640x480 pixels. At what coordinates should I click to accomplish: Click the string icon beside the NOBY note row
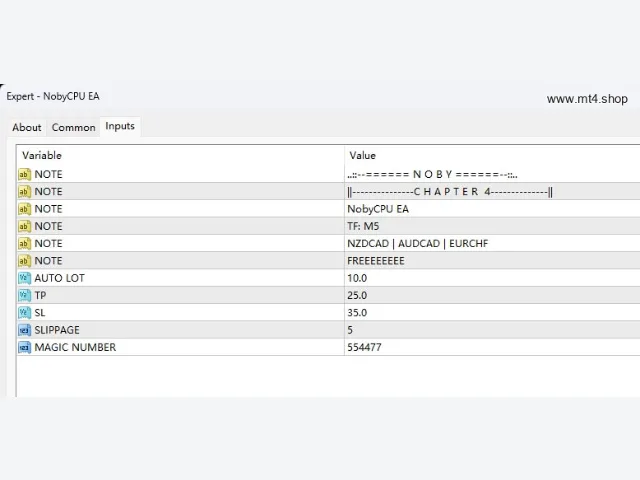point(24,174)
